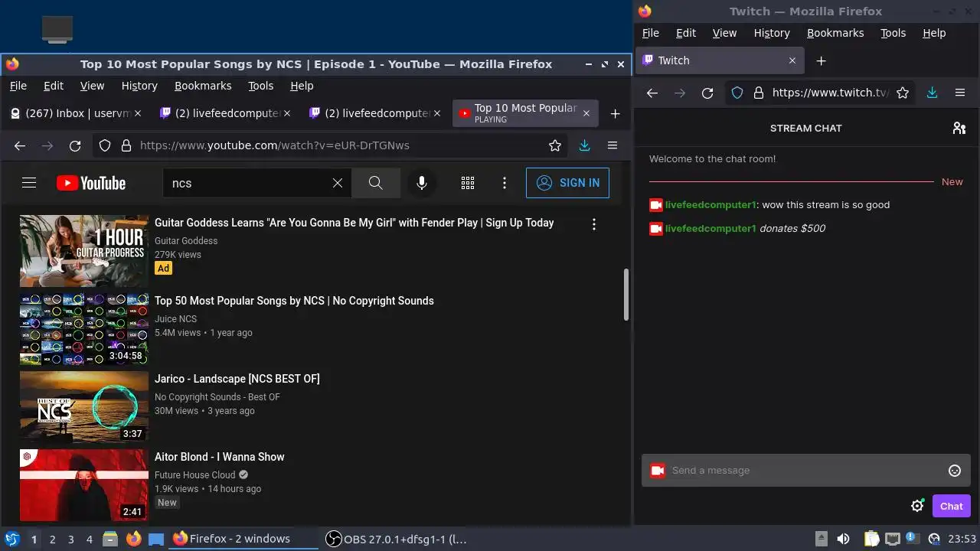
Task: Open Jarico - Landscape video title
Action: [x=237, y=379]
